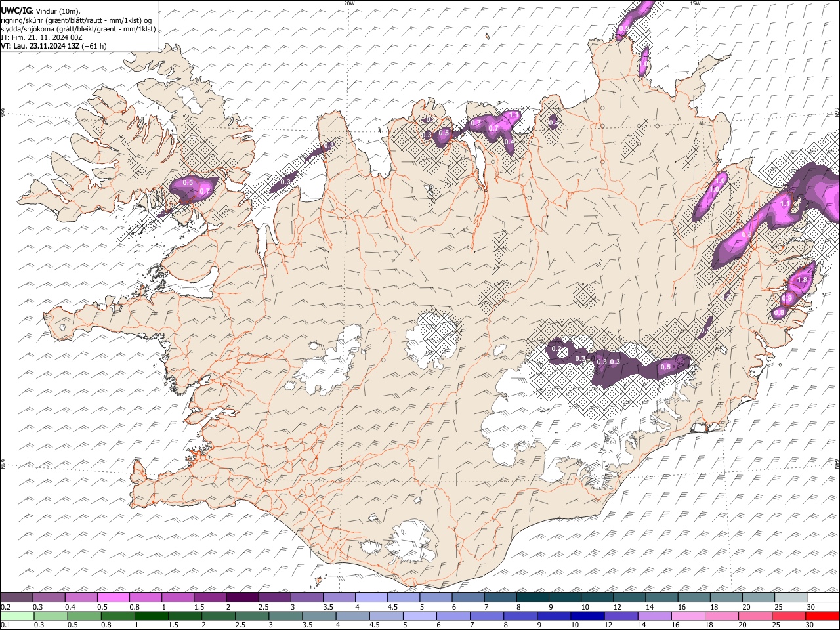Select the 'rigning/skúrir' legend description line
The width and height of the screenshot is (840, 630).
click(x=75, y=20)
